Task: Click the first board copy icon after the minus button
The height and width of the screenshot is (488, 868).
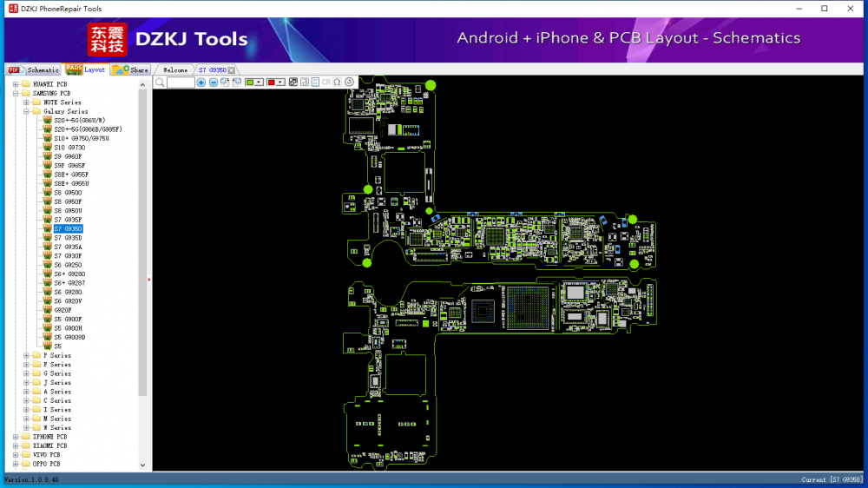Action: (x=225, y=82)
